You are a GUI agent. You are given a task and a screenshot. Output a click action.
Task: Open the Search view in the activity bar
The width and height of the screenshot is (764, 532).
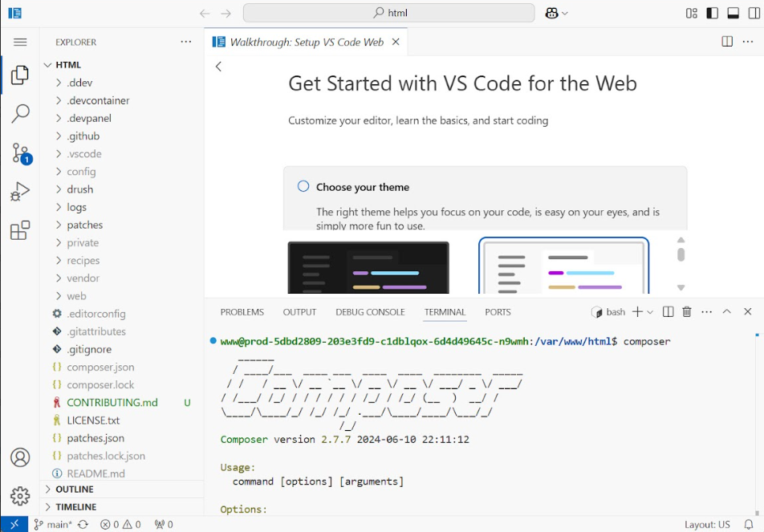tap(20, 114)
